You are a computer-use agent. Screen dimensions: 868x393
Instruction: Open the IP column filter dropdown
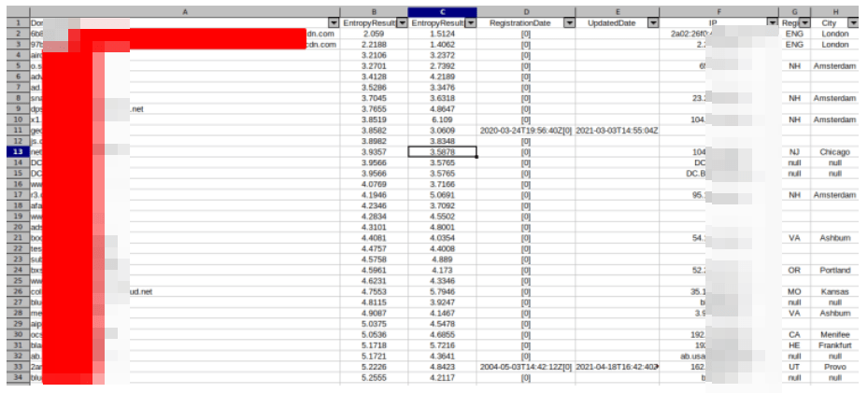773,22
